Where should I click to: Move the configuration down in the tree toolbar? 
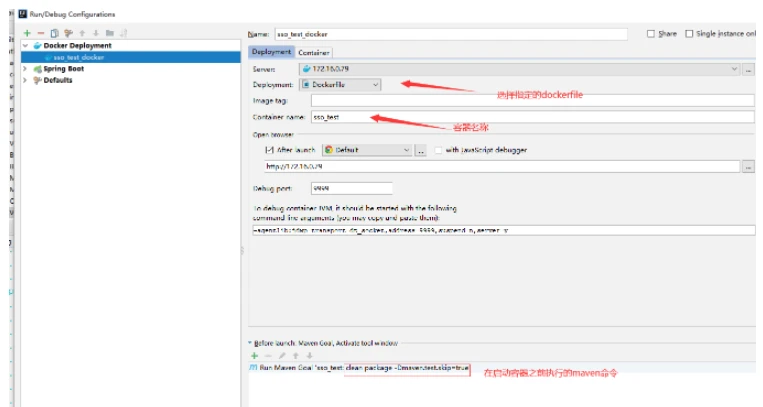pos(96,33)
